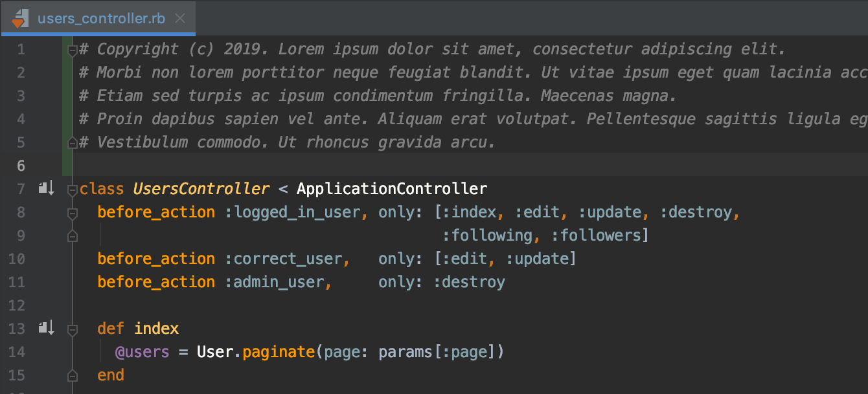Click the Ruby file icon in the tab
The width and height of the screenshot is (868, 394).
pyautogui.click(x=19, y=17)
